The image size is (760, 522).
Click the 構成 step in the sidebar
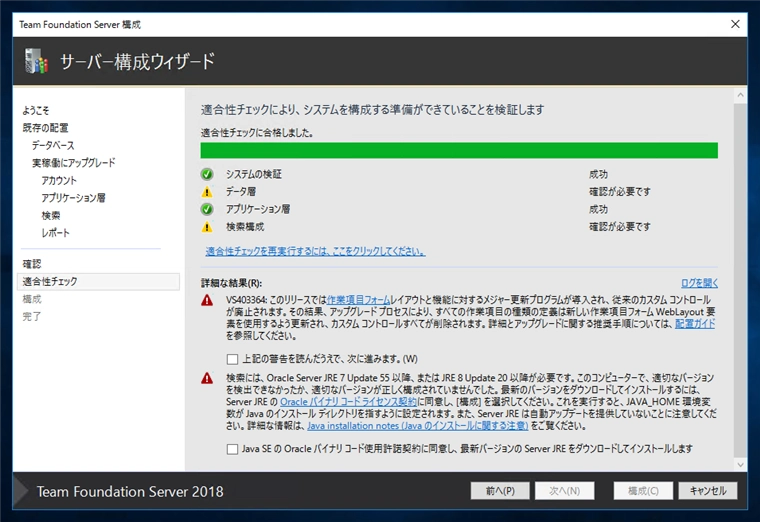coord(32,299)
